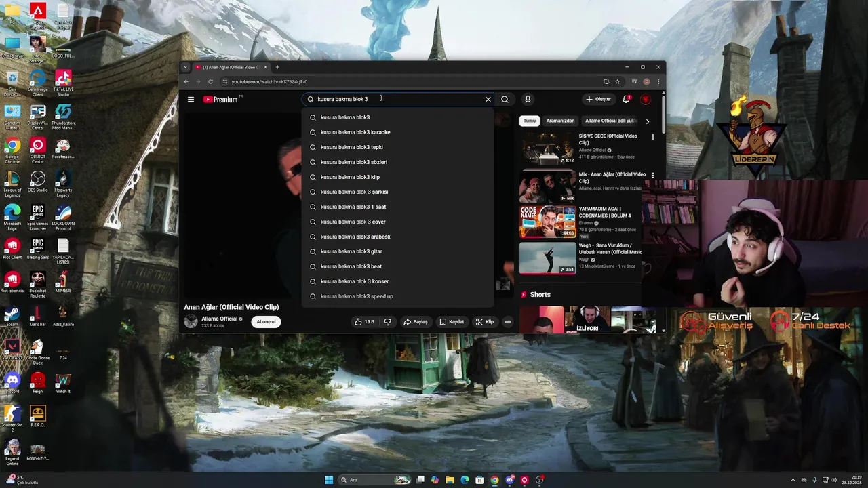Open the Mix - Anan Ağlar playlist thumbnail

pyautogui.click(x=547, y=186)
